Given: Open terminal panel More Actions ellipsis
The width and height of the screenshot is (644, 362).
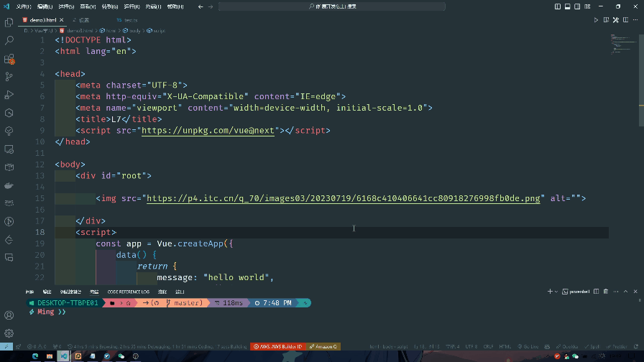Looking at the screenshot, I should pyautogui.click(x=616, y=292).
